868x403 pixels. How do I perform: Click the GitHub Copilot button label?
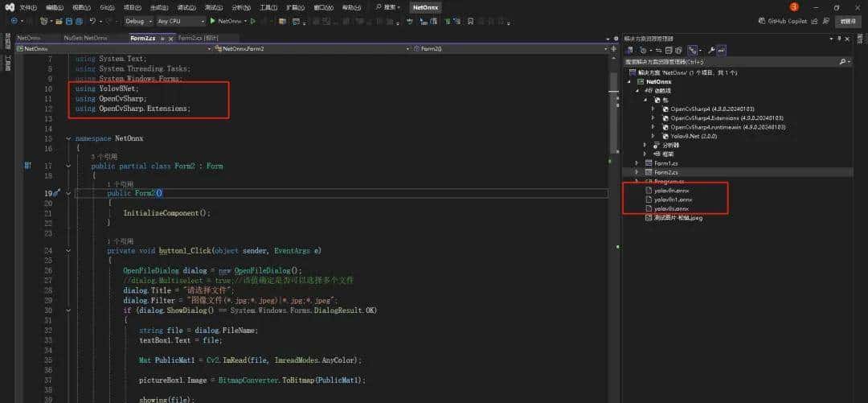pos(787,21)
